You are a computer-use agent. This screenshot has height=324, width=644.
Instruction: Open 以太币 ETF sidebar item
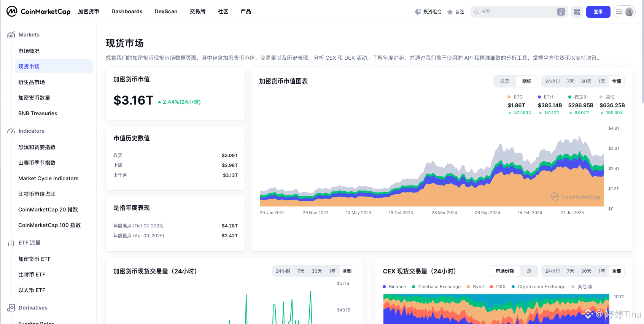[x=54, y=290]
